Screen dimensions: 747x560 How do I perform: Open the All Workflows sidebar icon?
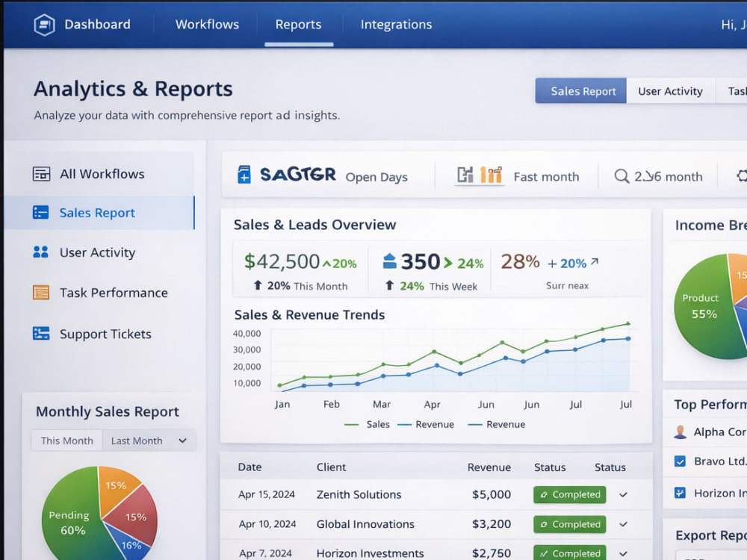[41, 174]
